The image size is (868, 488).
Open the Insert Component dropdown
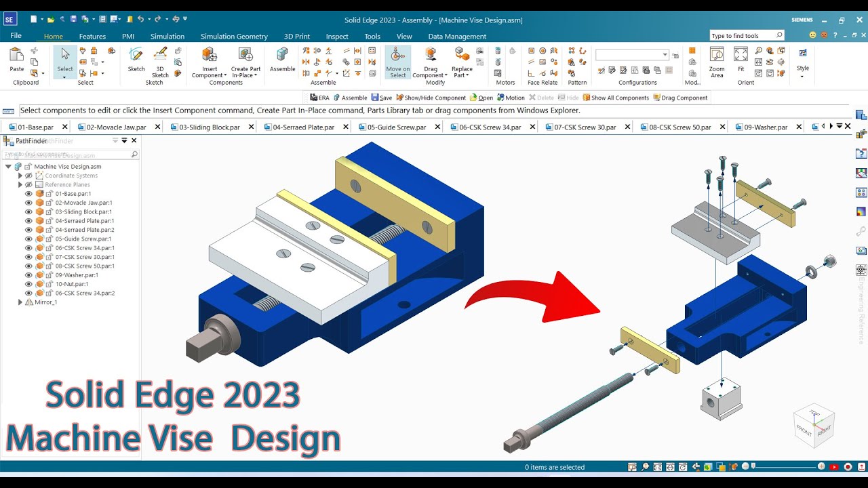pos(224,75)
